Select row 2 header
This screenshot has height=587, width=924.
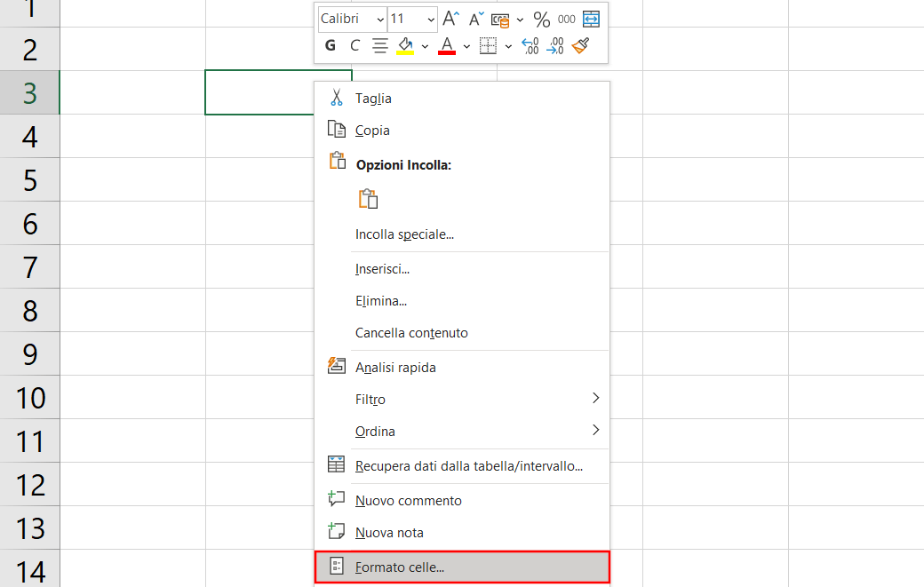pos(29,49)
